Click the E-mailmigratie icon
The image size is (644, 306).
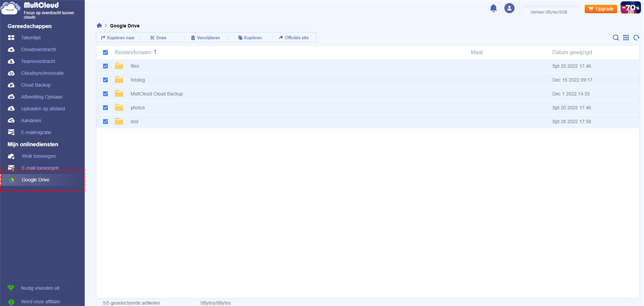point(11,132)
